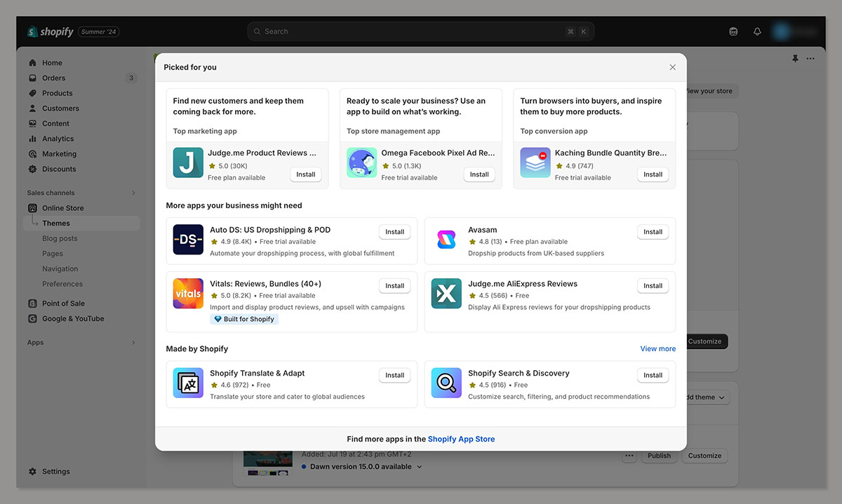The height and width of the screenshot is (504, 842).
Task: Click View more in Made by Shopify
Action: (x=657, y=348)
